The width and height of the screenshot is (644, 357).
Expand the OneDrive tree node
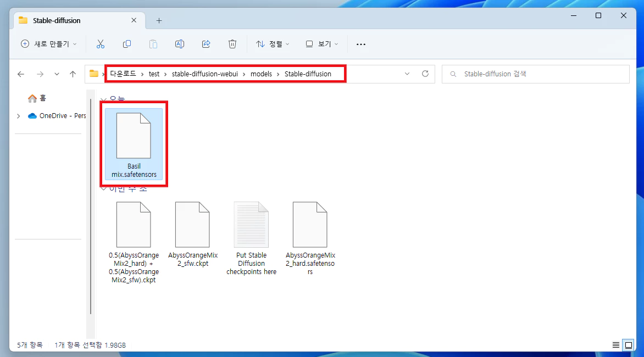point(19,116)
